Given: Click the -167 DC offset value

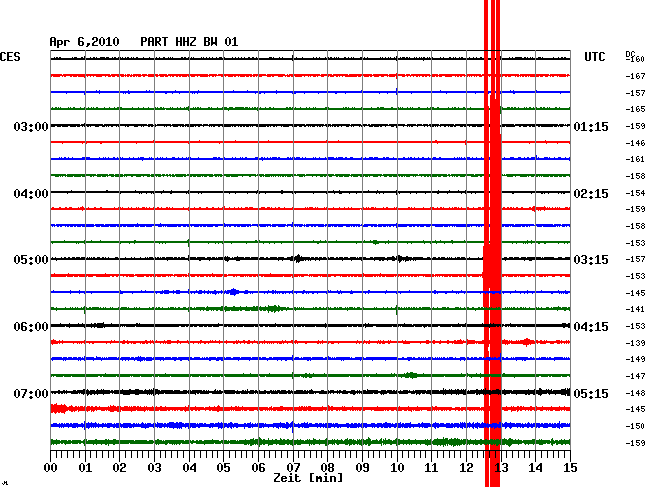Looking at the screenshot, I should [635, 76].
